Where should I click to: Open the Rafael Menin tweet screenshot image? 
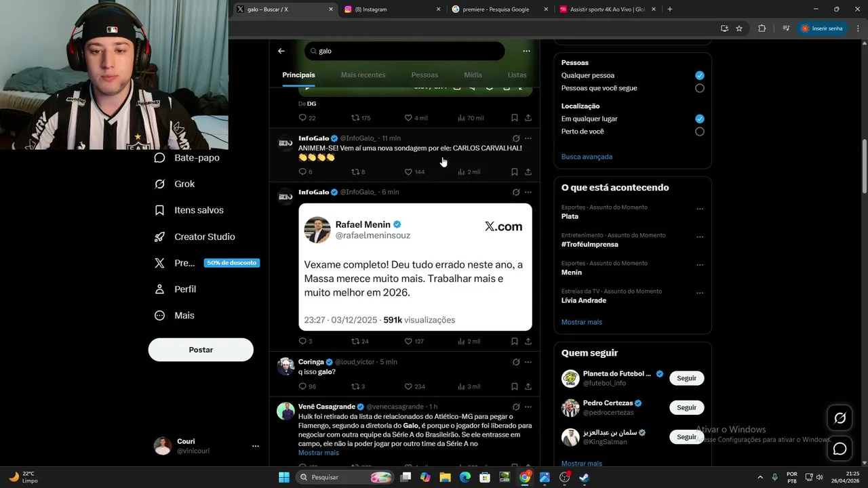click(415, 267)
